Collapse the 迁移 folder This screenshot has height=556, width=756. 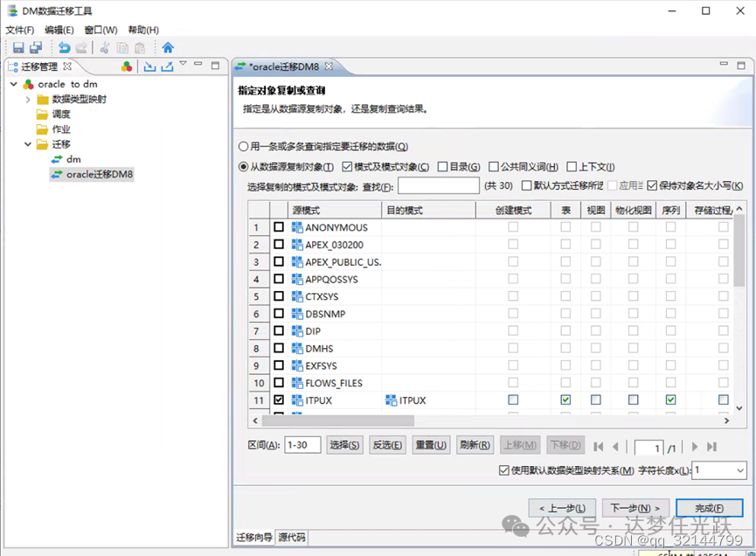pos(28,144)
